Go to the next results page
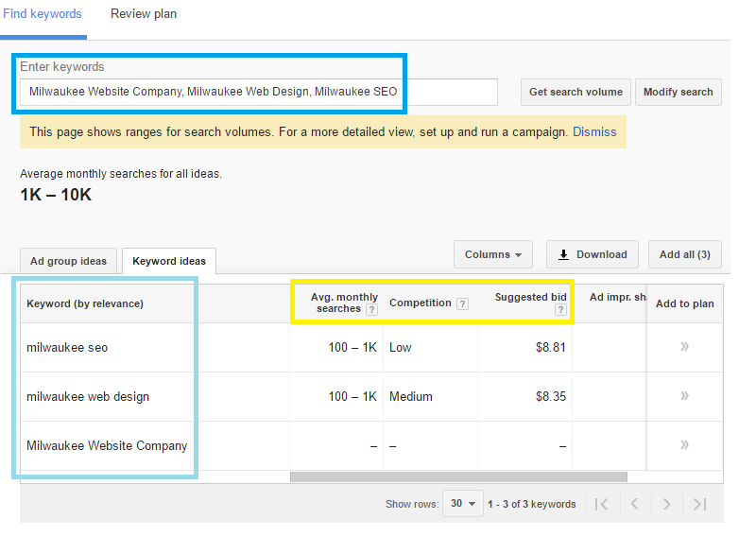 [667, 504]
